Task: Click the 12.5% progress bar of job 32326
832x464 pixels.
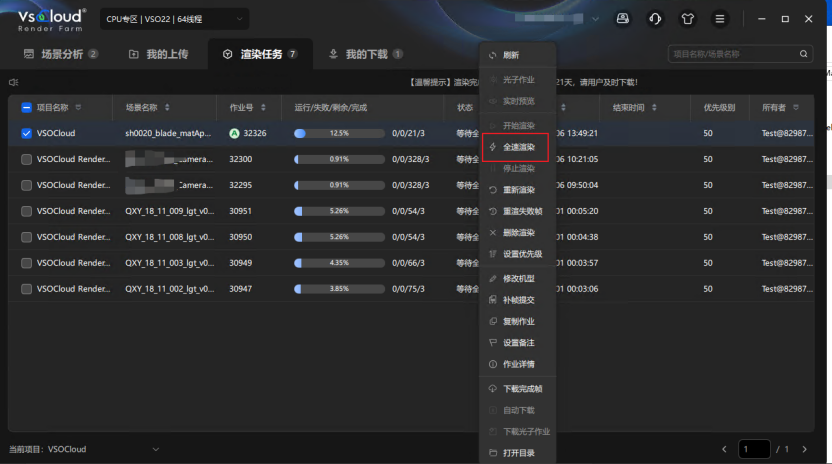Action: 338,133
